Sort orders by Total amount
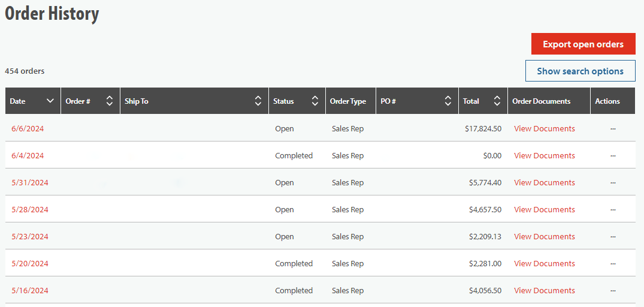This screenshot has width=644, height=307. click(497, 101)
